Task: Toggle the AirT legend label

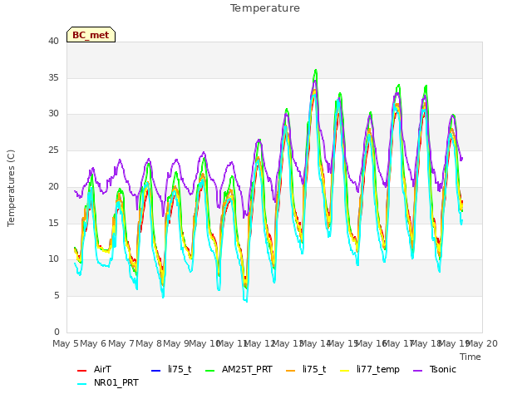Action: coord(102,369)
